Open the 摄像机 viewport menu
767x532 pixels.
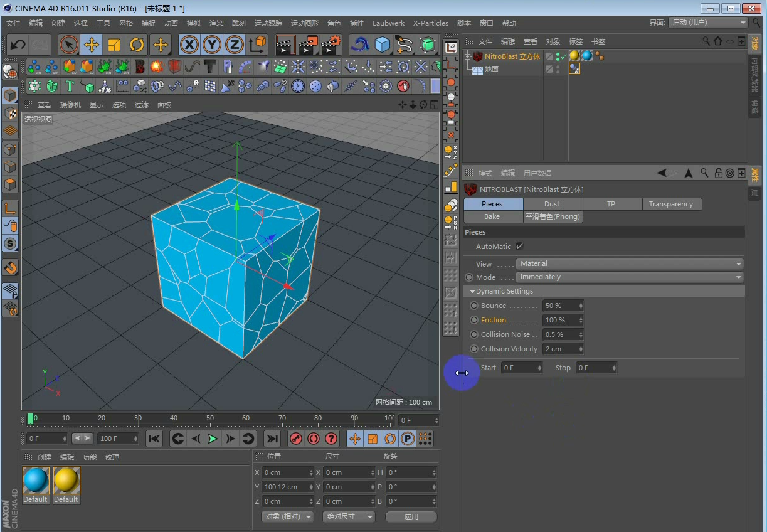70,105
